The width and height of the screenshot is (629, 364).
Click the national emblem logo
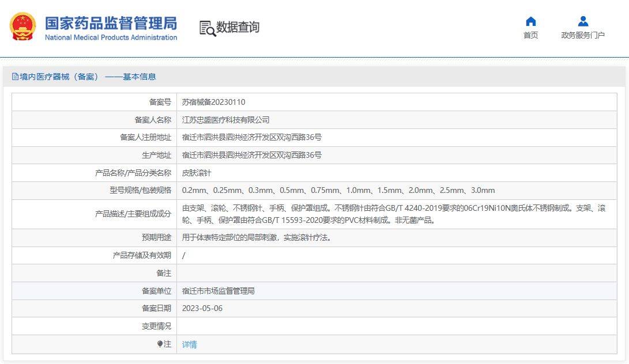(x=22, y=26)
